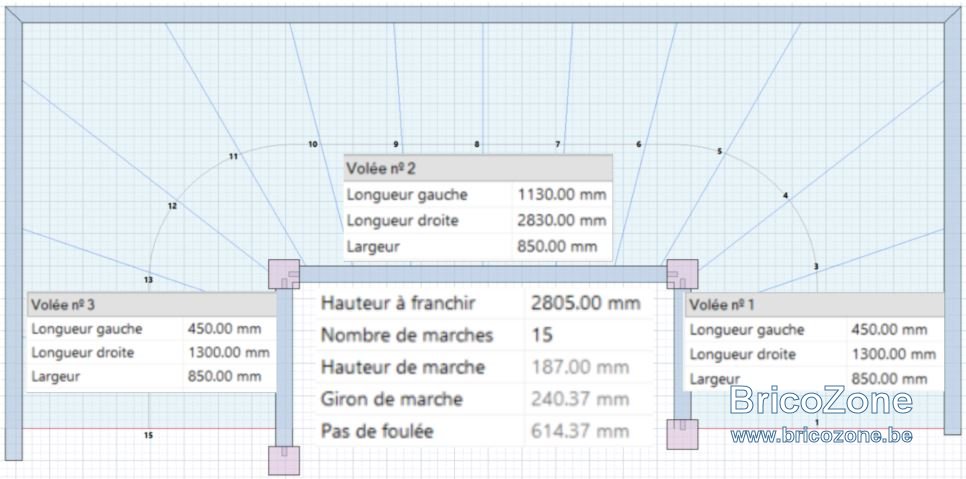
Task: Click the Hauteur à franchir value 2805.00 mm
Action: click(585, 304)
